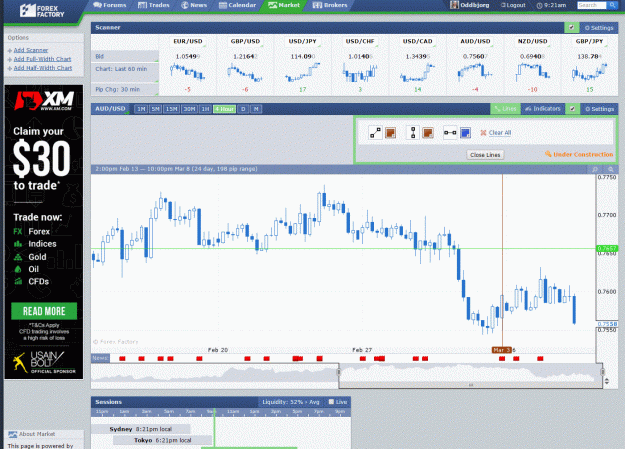Viewport: 625px width, 449px height.
Task: Click Add Full-Width Chart link
Action: pyautogui.click(x=42, y=59)
